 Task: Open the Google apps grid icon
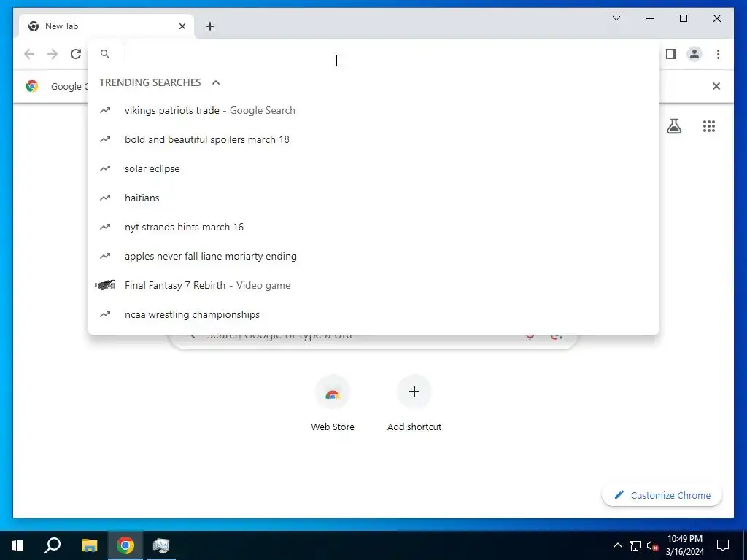pos(709,126)
